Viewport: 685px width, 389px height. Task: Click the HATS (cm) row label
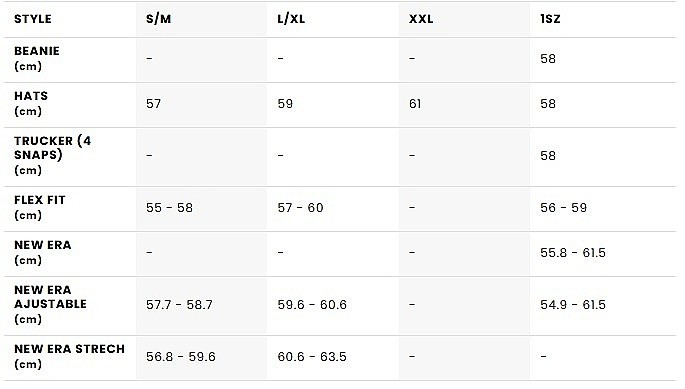[x=31, y=104]
